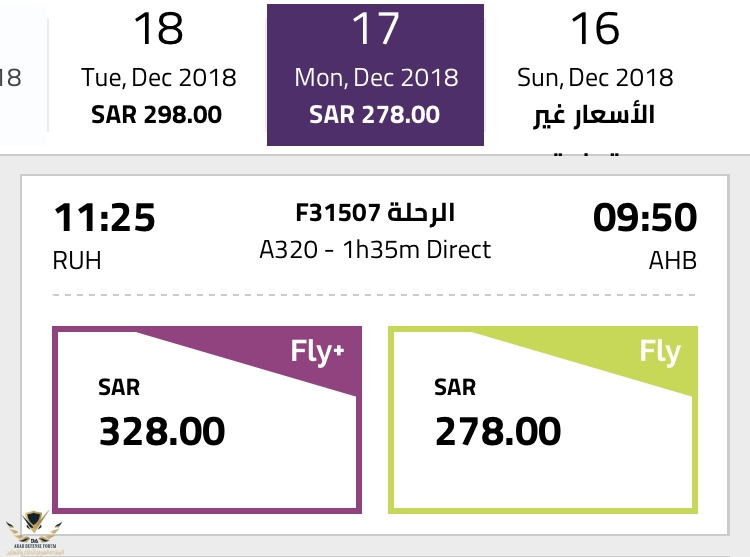
Task: Open the partially visible date tab at left edge
Action: (23, 76)
